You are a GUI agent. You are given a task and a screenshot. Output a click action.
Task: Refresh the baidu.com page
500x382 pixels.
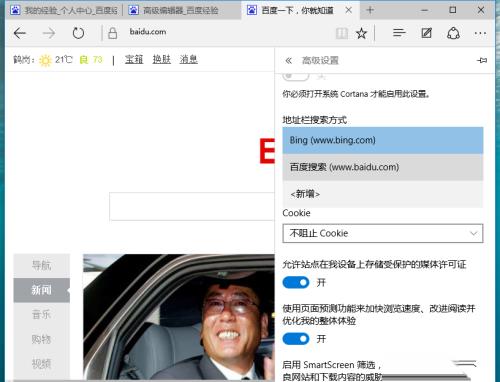coord(78,33)
